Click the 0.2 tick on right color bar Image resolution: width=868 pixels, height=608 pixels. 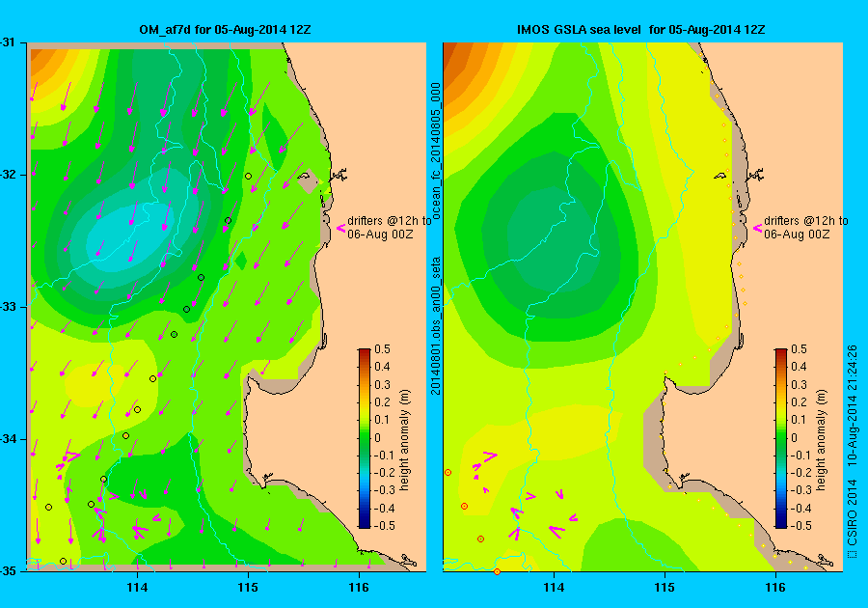click(x=799, y=402)
